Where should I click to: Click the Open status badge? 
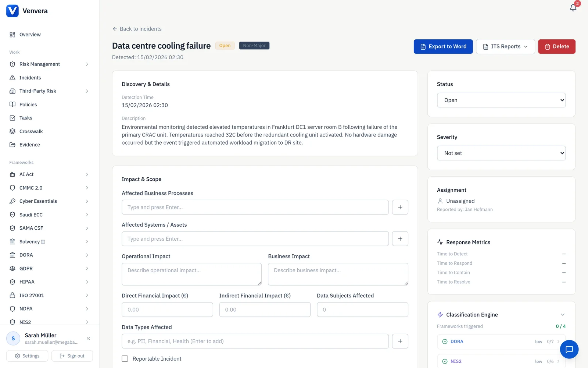225,46
